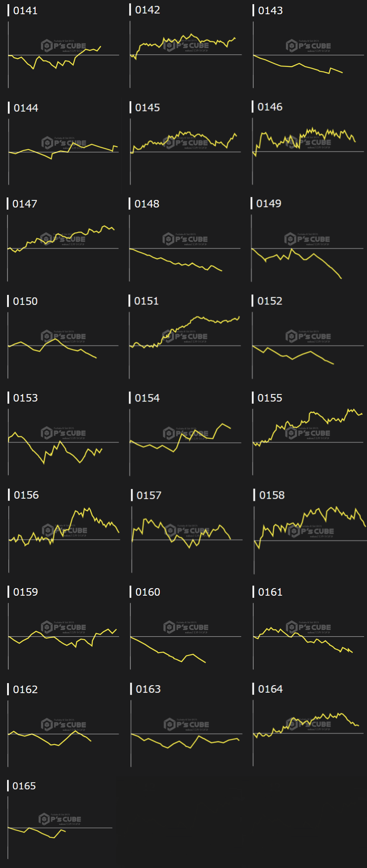Viewport: 367px width, 868px height.
Task: Select the 0142 slump graph
Action: (x=186, y=55)
